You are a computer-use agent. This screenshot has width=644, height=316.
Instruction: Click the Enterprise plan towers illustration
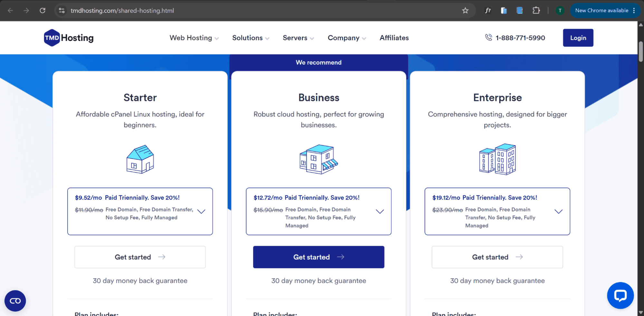[x=497, y=159]
